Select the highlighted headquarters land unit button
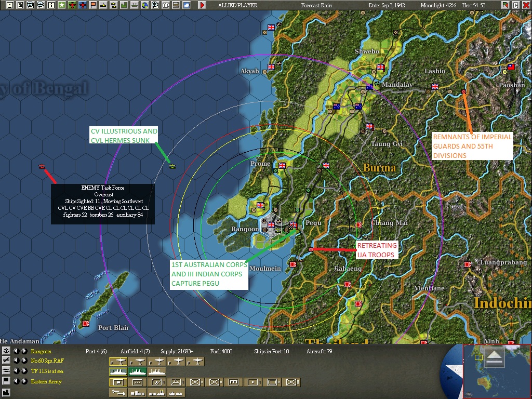The height and width of the screenshot is (399, 532). click(118, 382)
